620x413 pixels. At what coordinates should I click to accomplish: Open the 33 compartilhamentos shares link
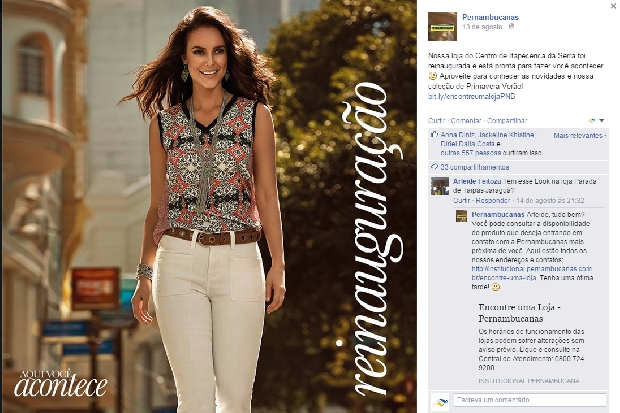[474, 167]
